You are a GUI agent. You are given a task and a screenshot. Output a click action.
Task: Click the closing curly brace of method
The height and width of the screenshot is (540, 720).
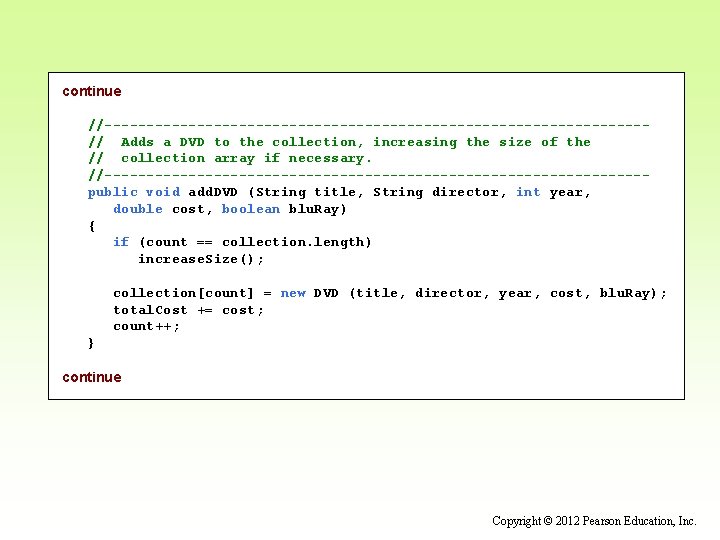click(91, 343)
